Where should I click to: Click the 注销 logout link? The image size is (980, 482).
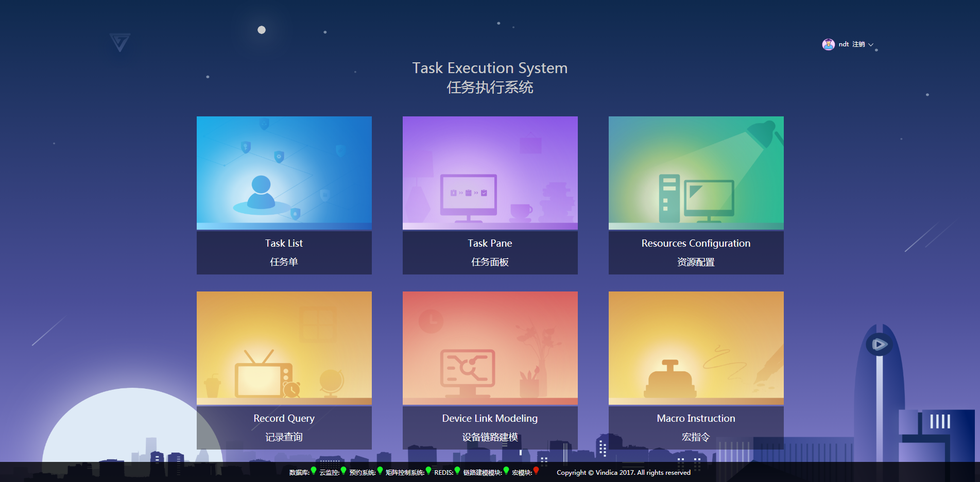pos(858,45)
